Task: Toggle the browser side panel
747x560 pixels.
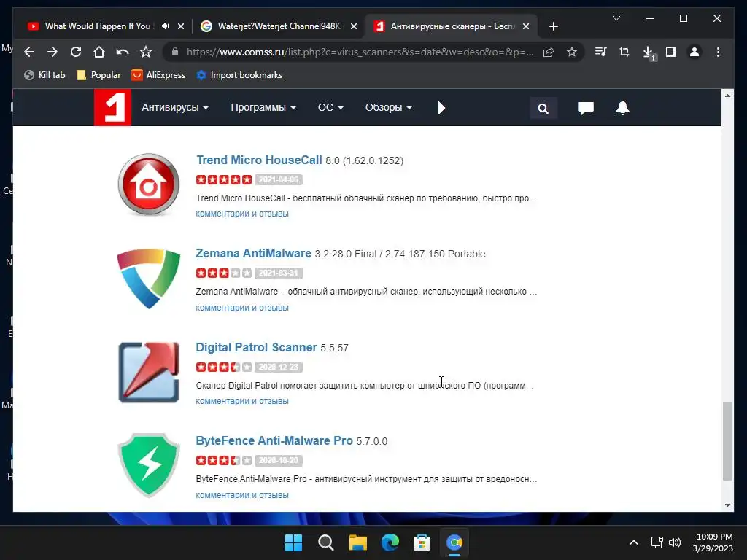Action: click(671, 52)
